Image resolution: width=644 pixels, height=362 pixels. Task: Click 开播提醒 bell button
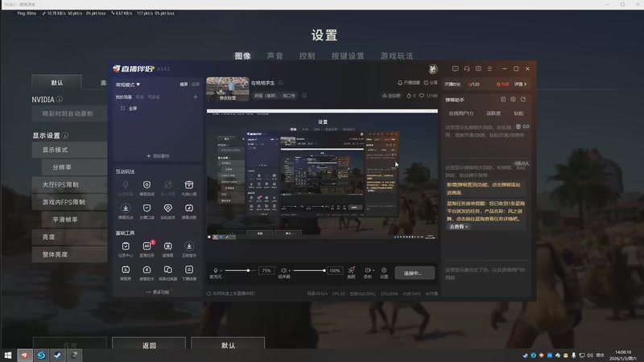[x=409, y=83]
